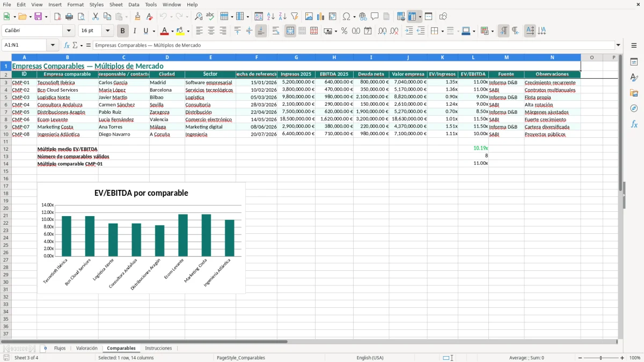The height and width of the screenshot is (362, 644).
Task: Insert an image
Action: [x=309, y=17]
